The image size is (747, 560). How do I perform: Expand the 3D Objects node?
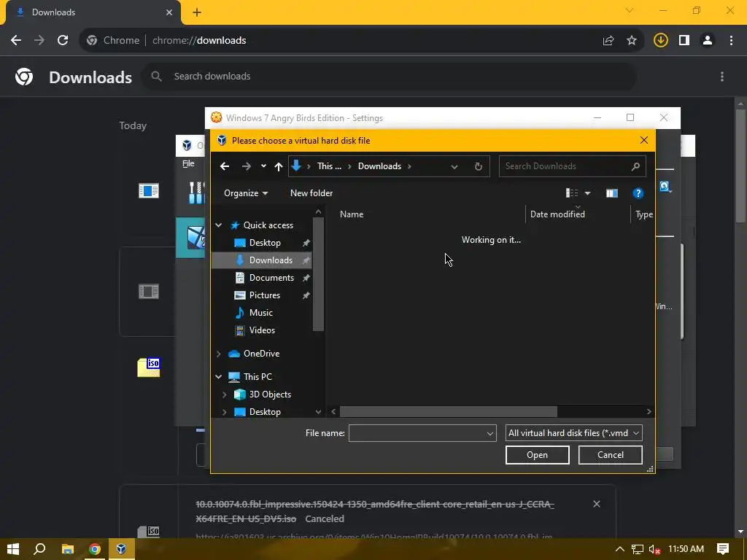click(x=225, y=394)
